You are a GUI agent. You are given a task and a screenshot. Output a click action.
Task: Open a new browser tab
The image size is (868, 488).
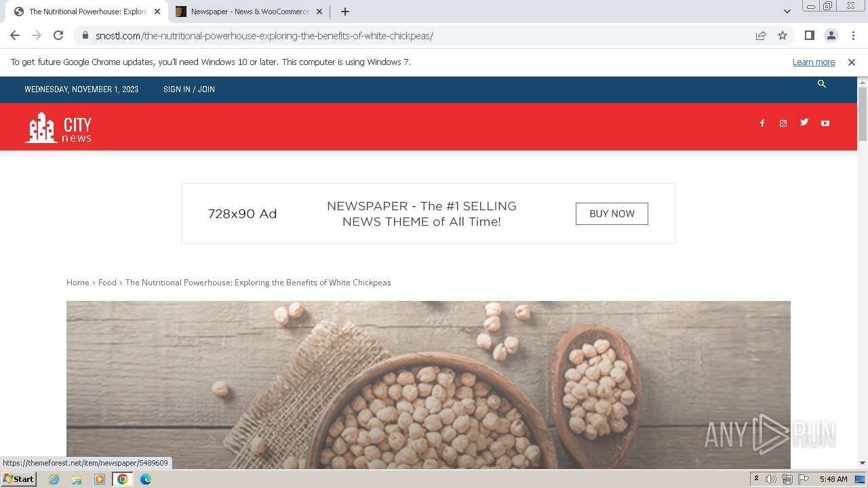tap(344, 12)
